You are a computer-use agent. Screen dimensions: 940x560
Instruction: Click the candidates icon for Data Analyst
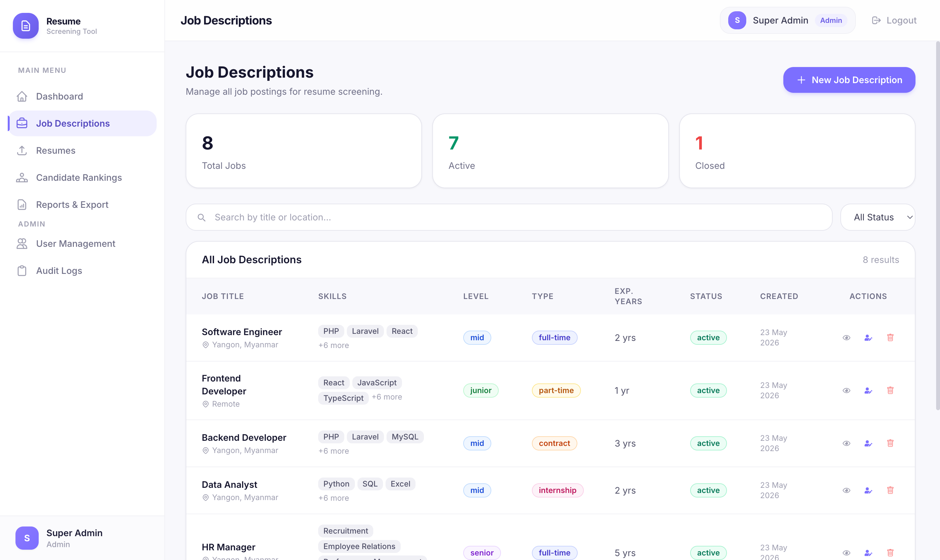(868, 490)
